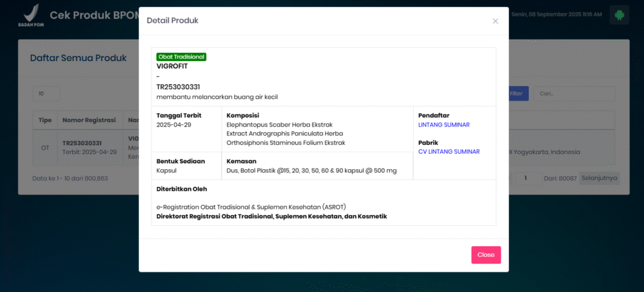The height and width of the screenshot is (292, 644).
Task: Focus the Cari search field
Action: 574,94
